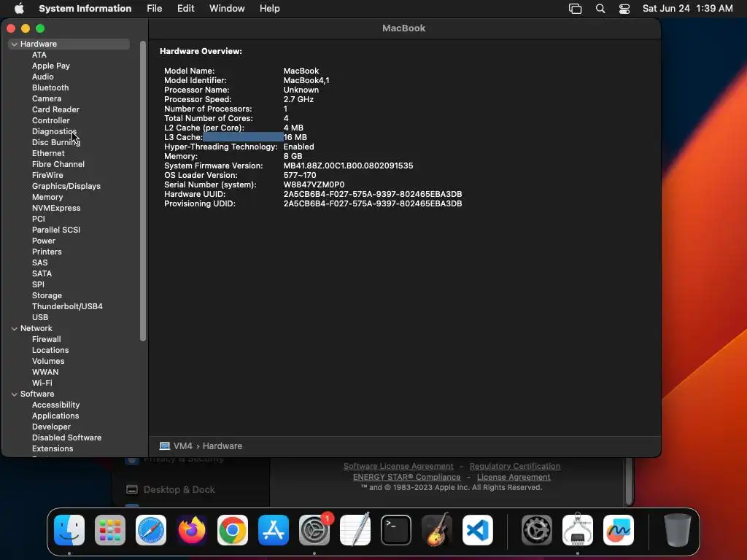Select Audio in the sidebar
This screenshot has height=560, width=747.
coord(43,77)
